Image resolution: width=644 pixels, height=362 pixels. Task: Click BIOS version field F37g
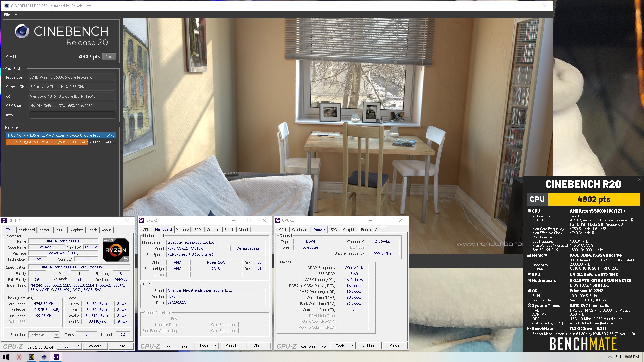tap(216, 296)
